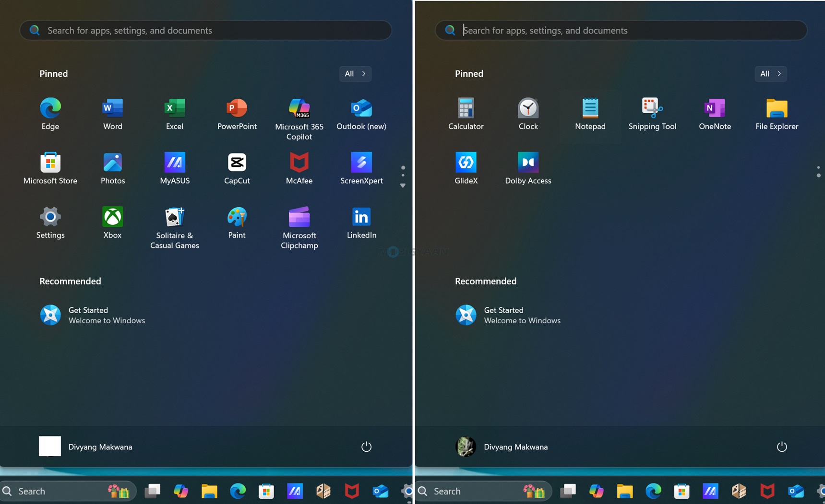
Task: Open MyASUS on the right taskbar
Action: pyautogui.click(x=710, y=491)
